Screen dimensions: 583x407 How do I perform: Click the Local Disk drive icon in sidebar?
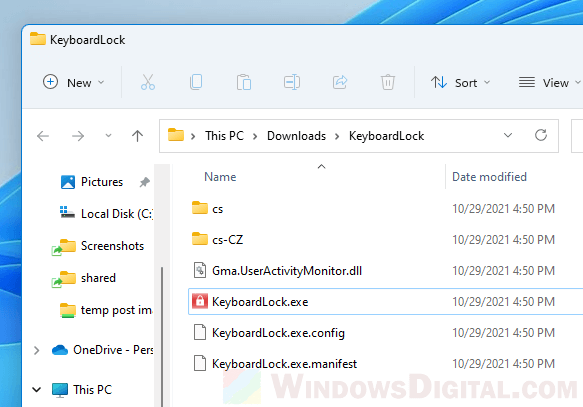pyautogui.click(x=67, y=212)
